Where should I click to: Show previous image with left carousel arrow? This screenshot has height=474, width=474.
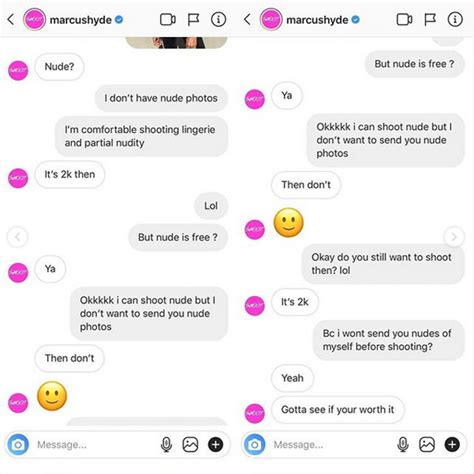(17, 237)
